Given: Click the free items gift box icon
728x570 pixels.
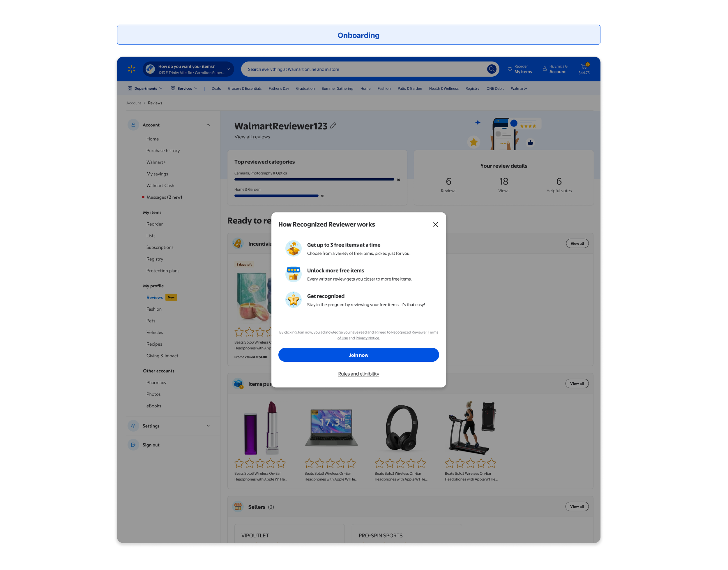Looking at the screenshot, I should [294, 248].
